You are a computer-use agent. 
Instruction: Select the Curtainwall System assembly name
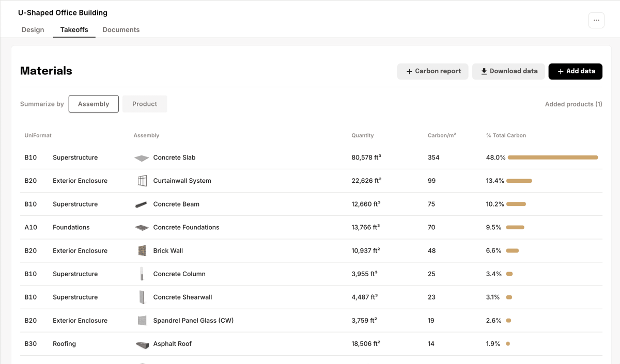tap(182, 181)
